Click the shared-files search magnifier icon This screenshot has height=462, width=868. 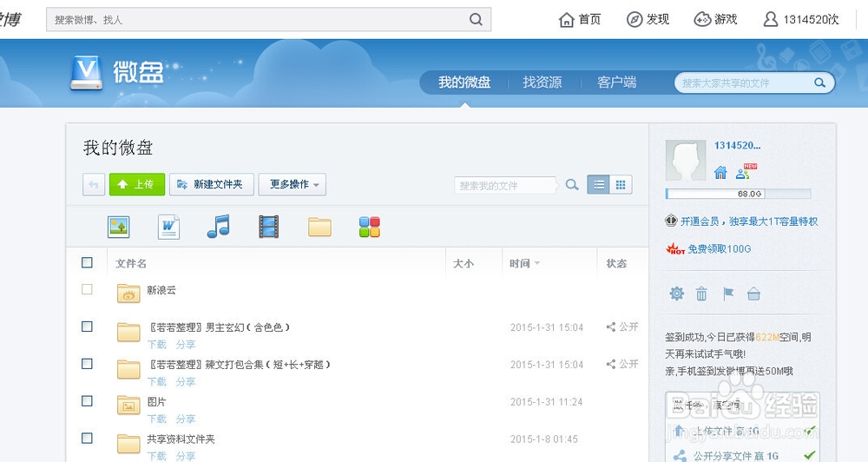(x=820, y=82)
